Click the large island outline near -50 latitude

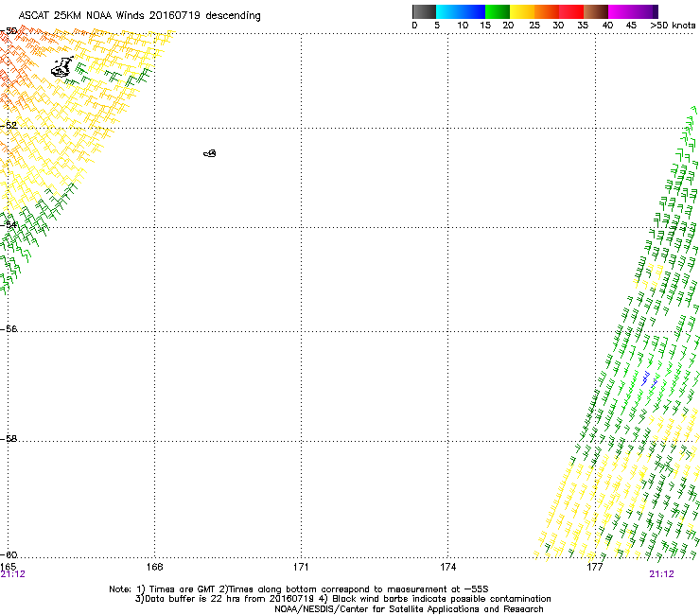[x=62, y=67]
